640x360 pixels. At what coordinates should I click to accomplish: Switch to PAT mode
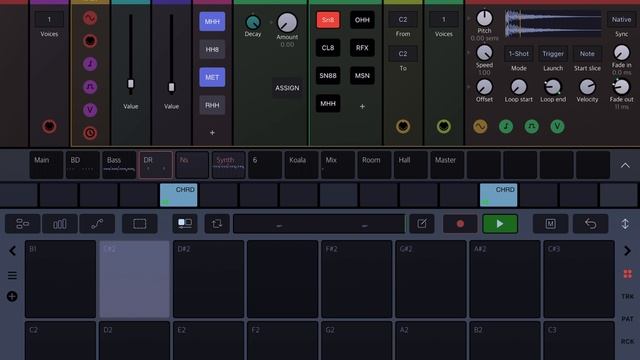click(627, 319)
